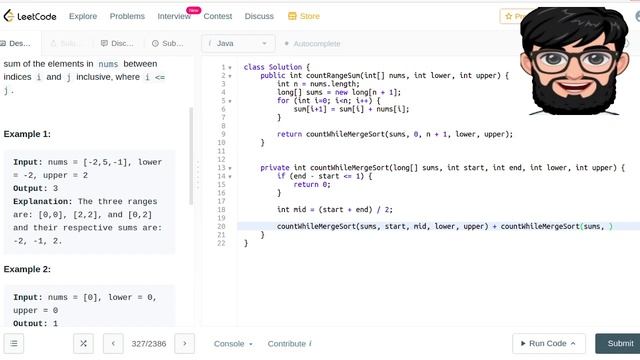Click the return statement on line 9
This screenshot has width=640, height=360.
tap(395, 134)
